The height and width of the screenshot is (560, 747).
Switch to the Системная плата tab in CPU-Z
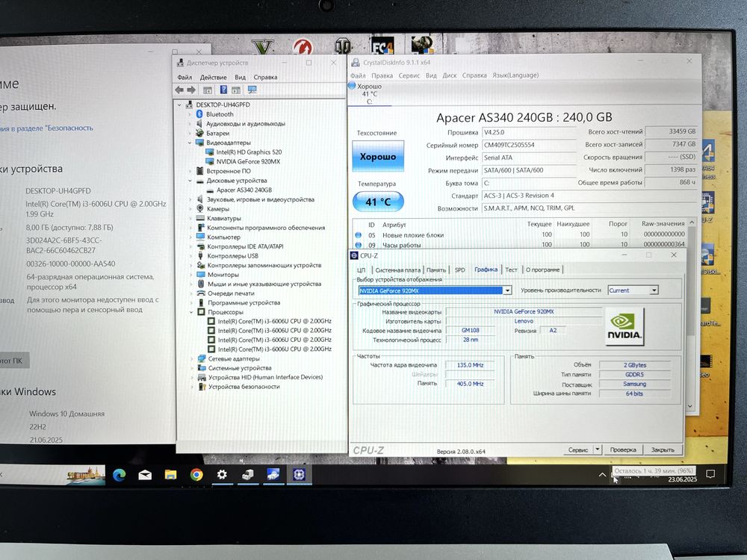[397, 270]
